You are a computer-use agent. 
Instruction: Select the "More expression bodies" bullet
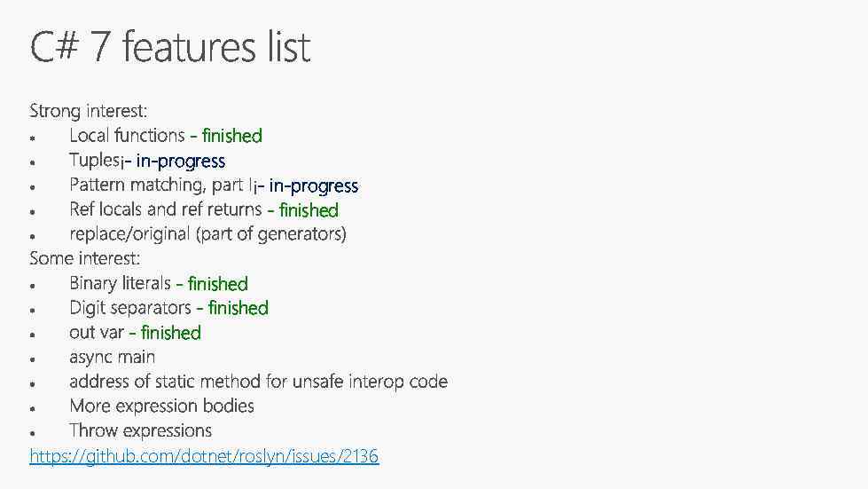161,406
